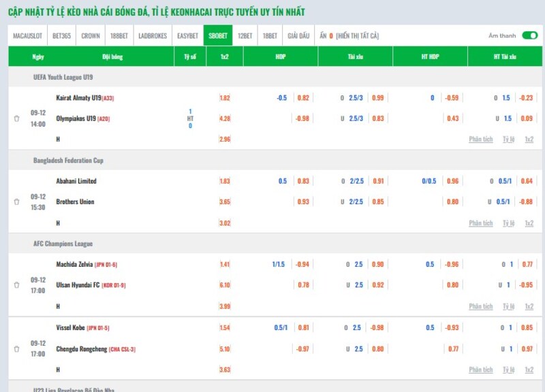
Task: Click Hiển thị tất cả to show hidden
Action: 357,35
